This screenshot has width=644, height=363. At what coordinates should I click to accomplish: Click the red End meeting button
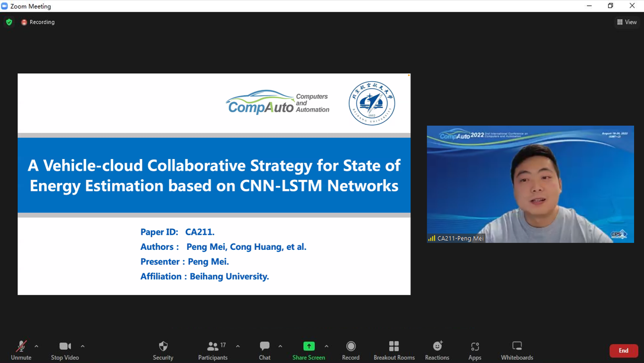point(624,351)
